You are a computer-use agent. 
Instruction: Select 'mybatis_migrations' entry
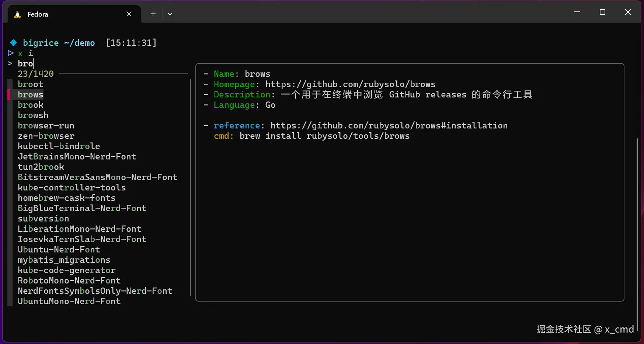coord(64,260)
